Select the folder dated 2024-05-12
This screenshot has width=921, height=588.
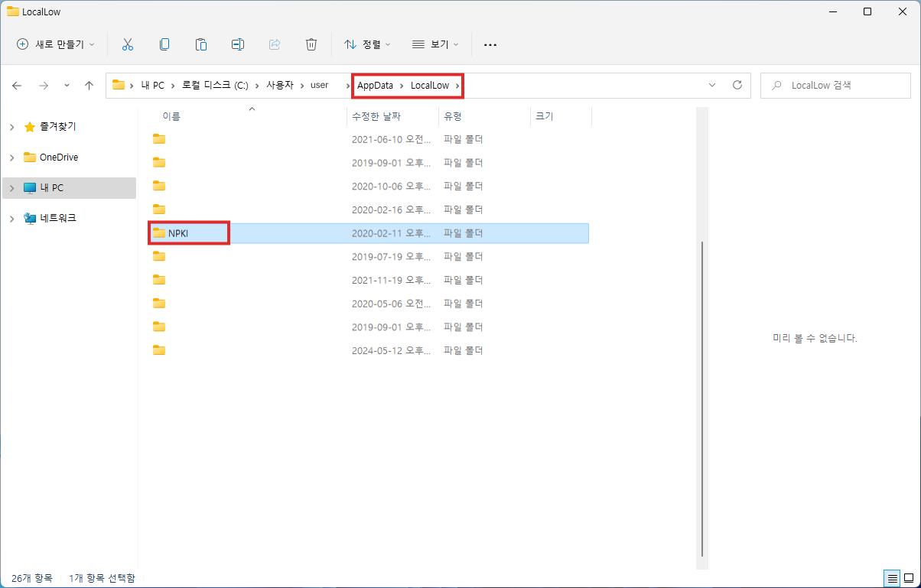click(370, 350)
